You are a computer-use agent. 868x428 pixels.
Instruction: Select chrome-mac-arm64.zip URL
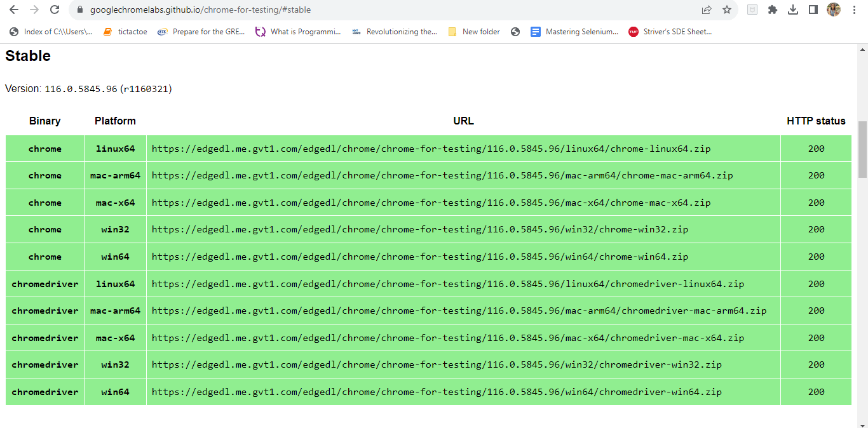442,175
